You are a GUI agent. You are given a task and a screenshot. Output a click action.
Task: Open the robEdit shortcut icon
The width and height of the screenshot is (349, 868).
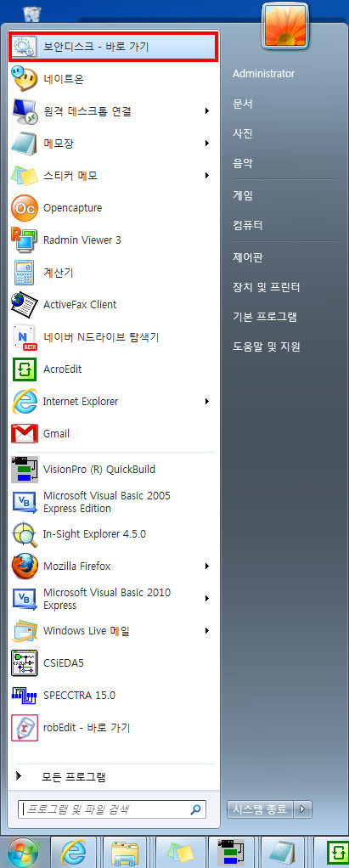(25, 727)
